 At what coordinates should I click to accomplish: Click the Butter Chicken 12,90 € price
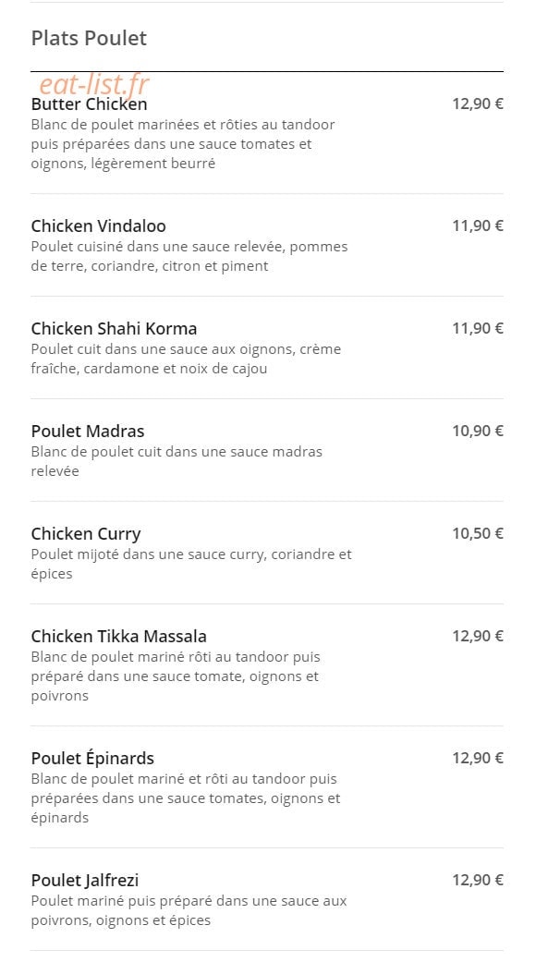click(478, 104)
